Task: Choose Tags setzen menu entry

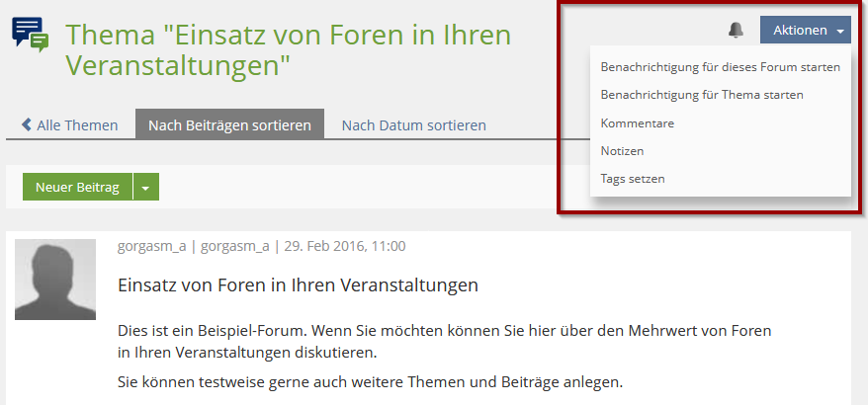Action: 633,179
